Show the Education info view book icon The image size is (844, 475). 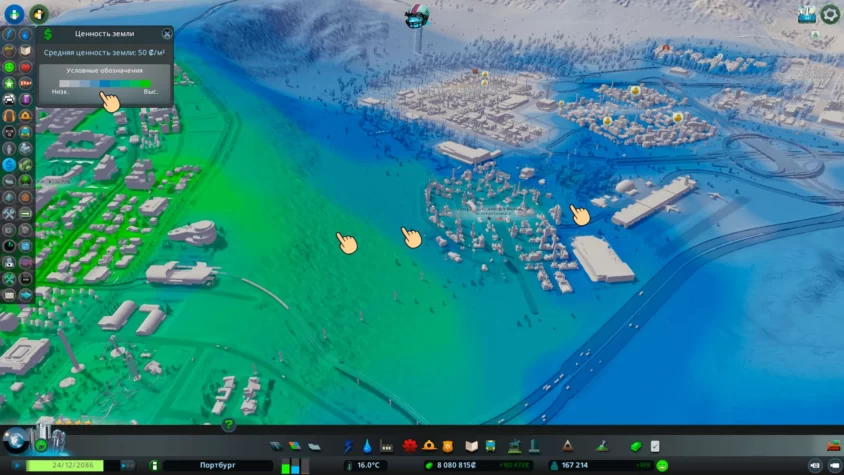(25, 51)
